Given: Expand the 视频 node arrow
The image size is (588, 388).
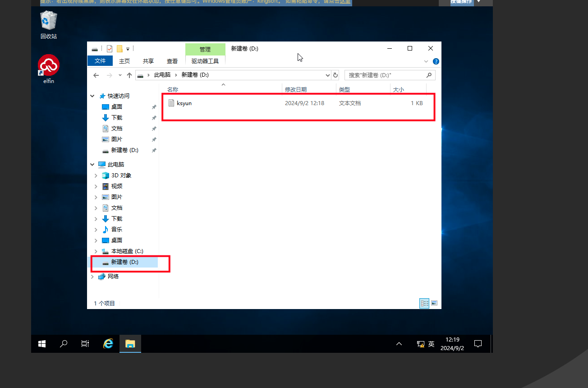Looking at the screenshot, I should (x=96, y=186).
